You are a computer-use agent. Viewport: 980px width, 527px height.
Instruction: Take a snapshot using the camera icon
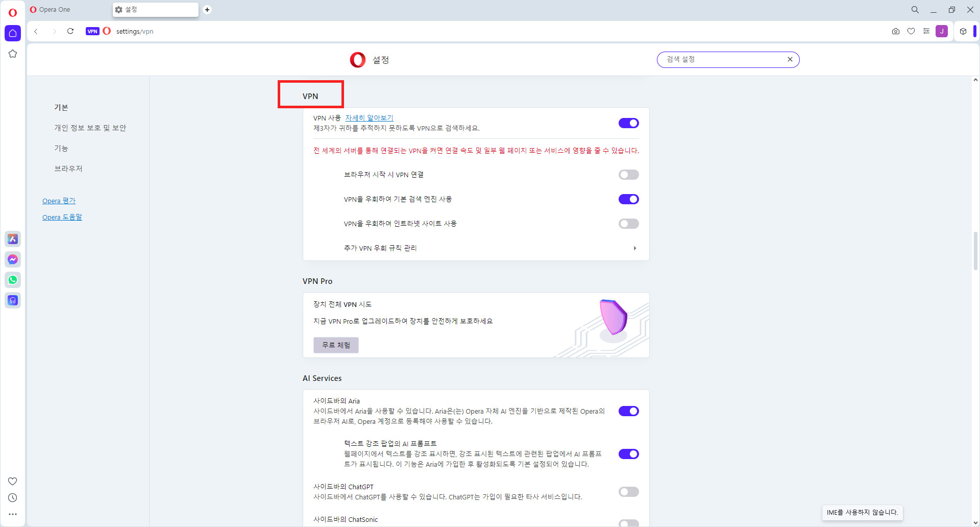tap(895, 31)
